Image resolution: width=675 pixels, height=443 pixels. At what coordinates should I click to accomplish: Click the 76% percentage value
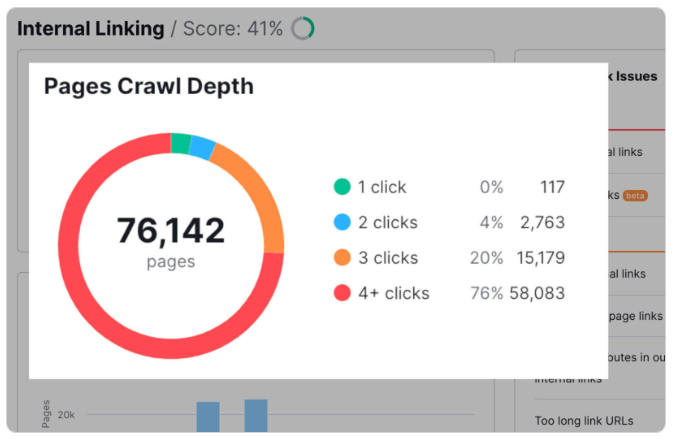click(486, 293)
